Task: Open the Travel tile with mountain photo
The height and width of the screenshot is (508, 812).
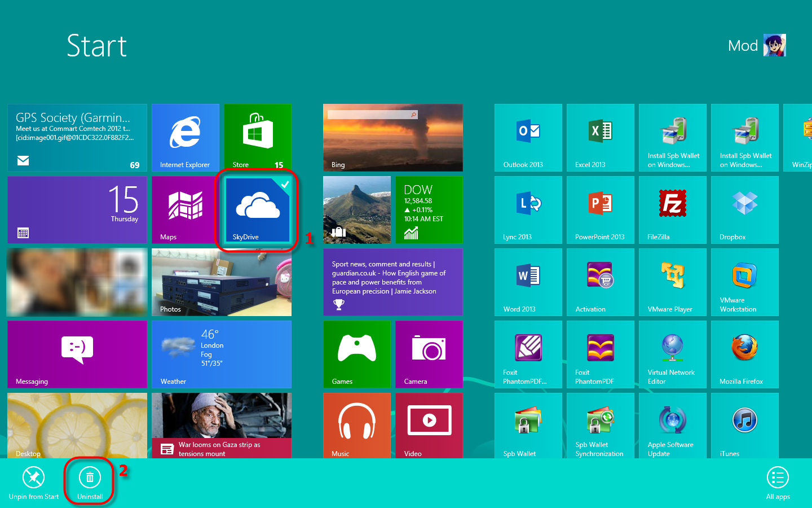Action: pyautogui.click(x=357, y=210)
